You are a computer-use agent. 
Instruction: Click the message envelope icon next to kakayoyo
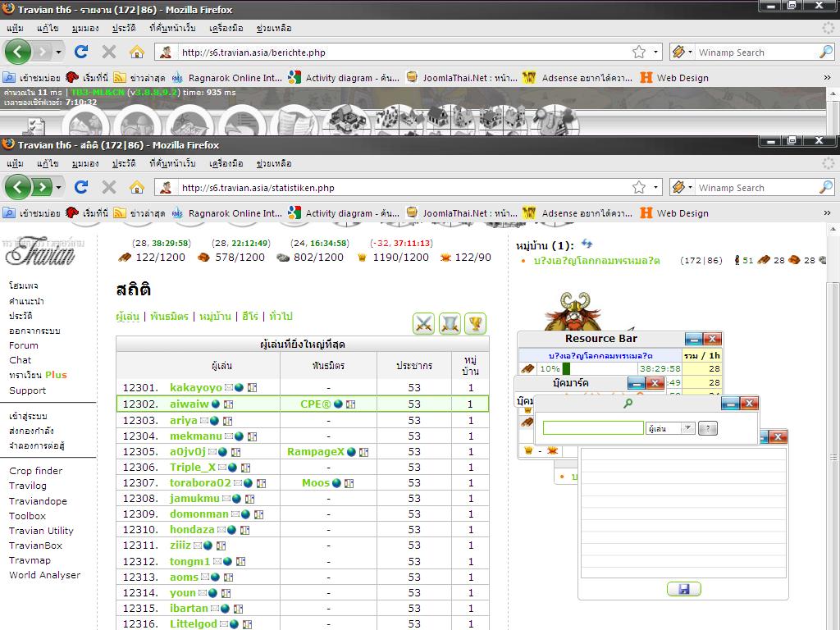click(229, 387)
